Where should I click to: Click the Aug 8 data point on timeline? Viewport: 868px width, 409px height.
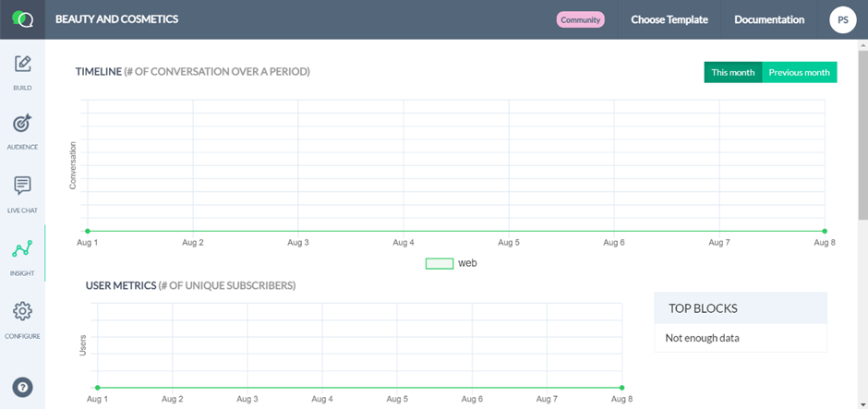point(825,231)
